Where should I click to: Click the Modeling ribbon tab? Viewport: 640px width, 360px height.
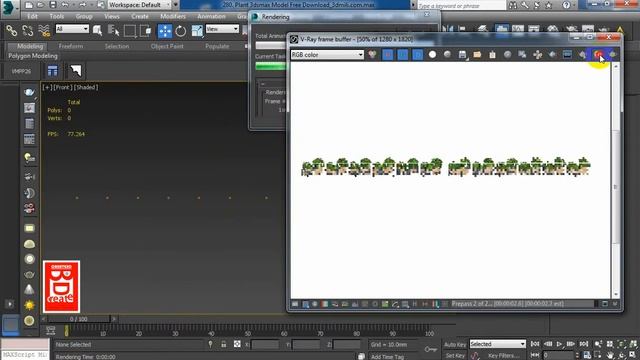click(29, 46)
